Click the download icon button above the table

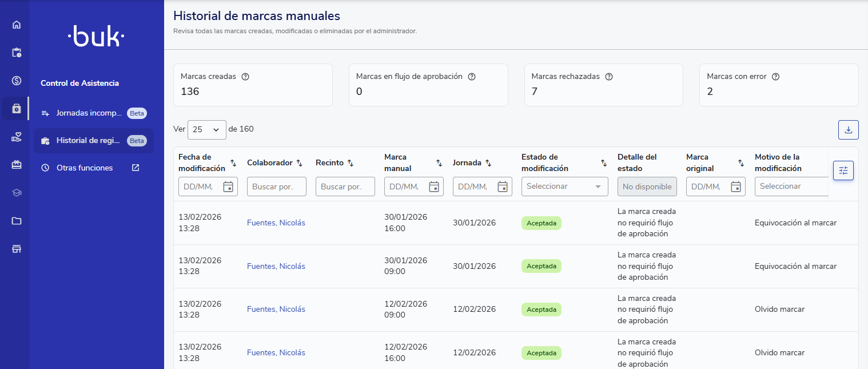[x=848, y=130]
